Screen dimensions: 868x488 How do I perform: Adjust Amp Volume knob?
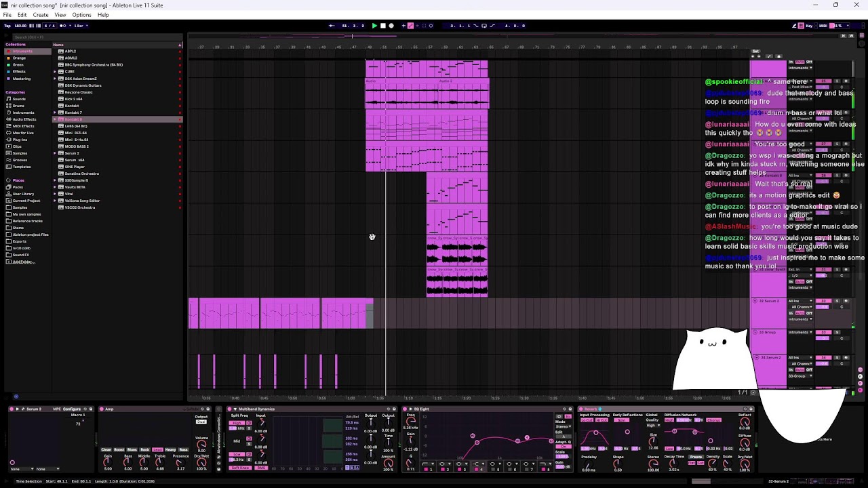[201, 445]
